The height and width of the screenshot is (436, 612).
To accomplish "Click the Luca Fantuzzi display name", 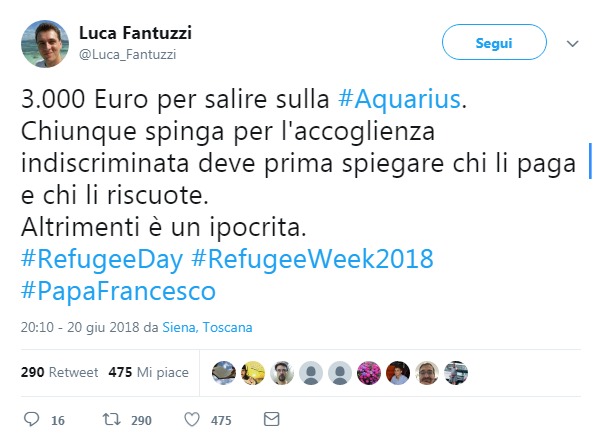I will (135, 33).
